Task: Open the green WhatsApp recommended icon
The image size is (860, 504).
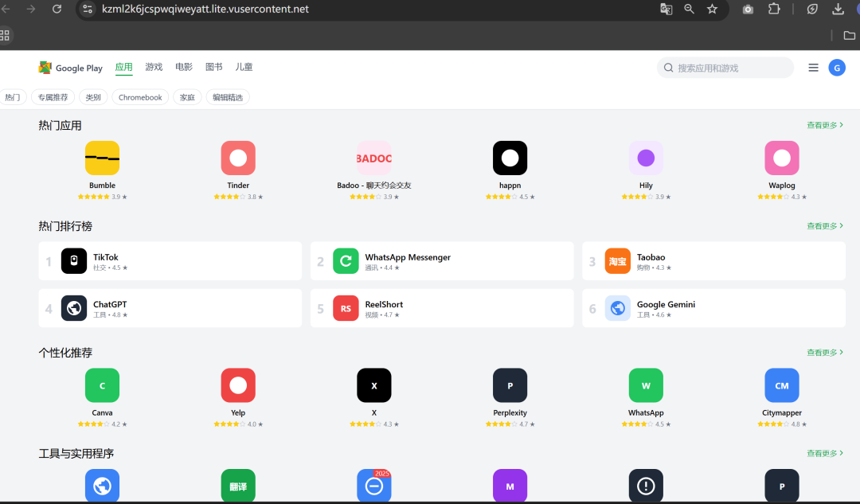Action: (x=646, y=385)
